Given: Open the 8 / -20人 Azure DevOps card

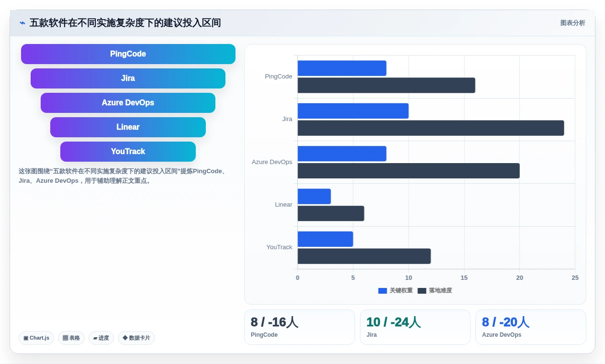Looking at the screenshot, I should click(x=531, y=327).
